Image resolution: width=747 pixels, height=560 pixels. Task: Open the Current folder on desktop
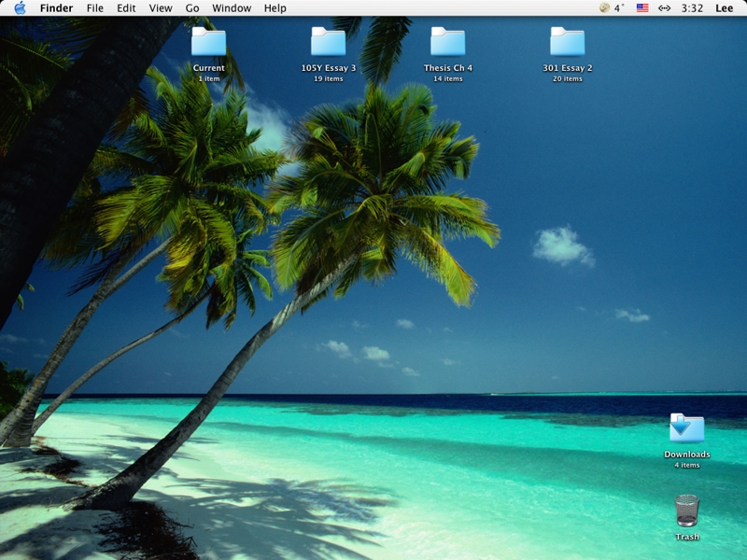tap(208, 43)
